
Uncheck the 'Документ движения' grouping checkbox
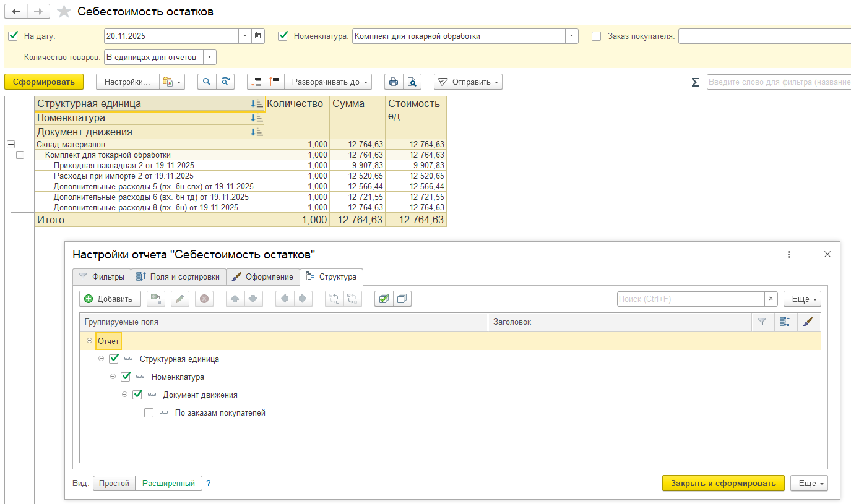coord(137,395)
